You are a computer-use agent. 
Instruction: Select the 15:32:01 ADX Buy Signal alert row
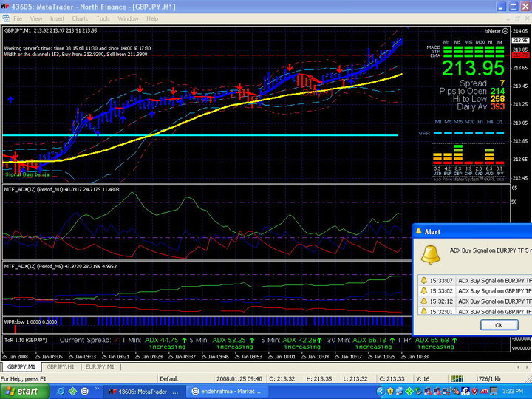(475, 311)
